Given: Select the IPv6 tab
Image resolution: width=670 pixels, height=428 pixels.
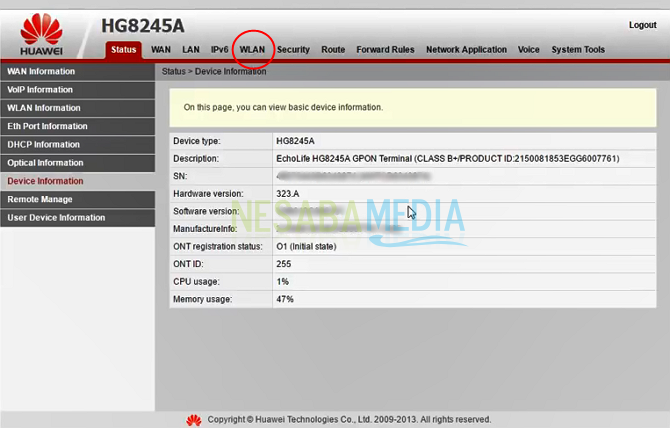Looking at the screenshot, I should coord(220,49).
